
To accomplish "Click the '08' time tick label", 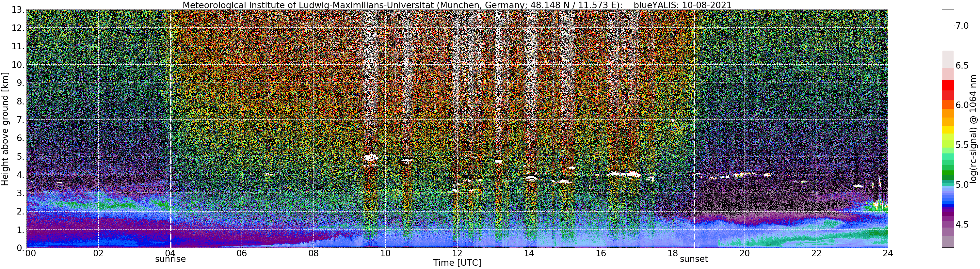I will tap(313, 253).
